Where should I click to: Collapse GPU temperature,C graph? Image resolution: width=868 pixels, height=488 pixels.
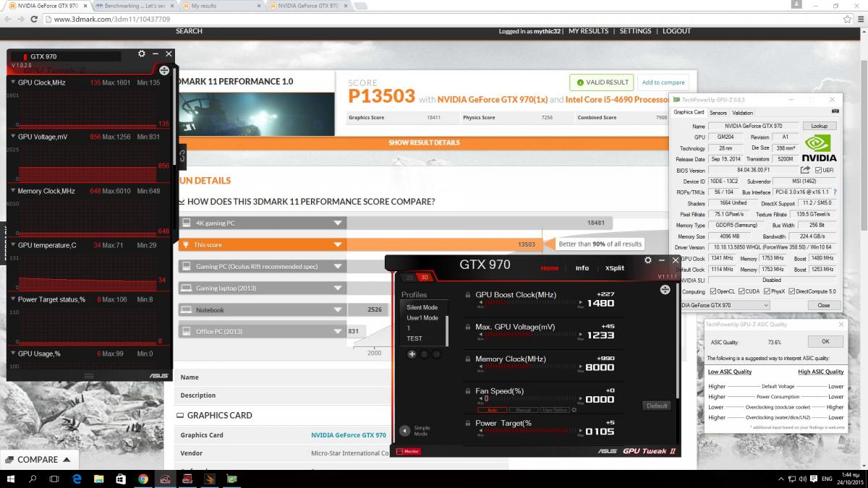14,245
